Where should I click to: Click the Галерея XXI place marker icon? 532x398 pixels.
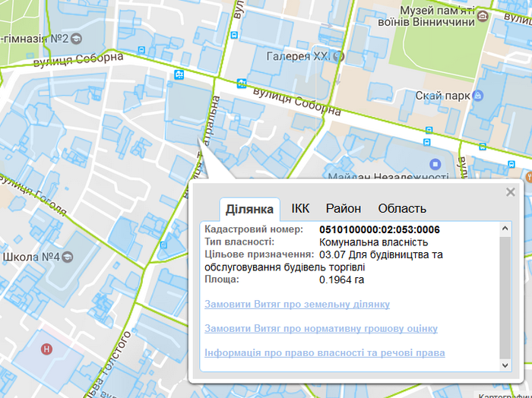(x=338, y=56)
